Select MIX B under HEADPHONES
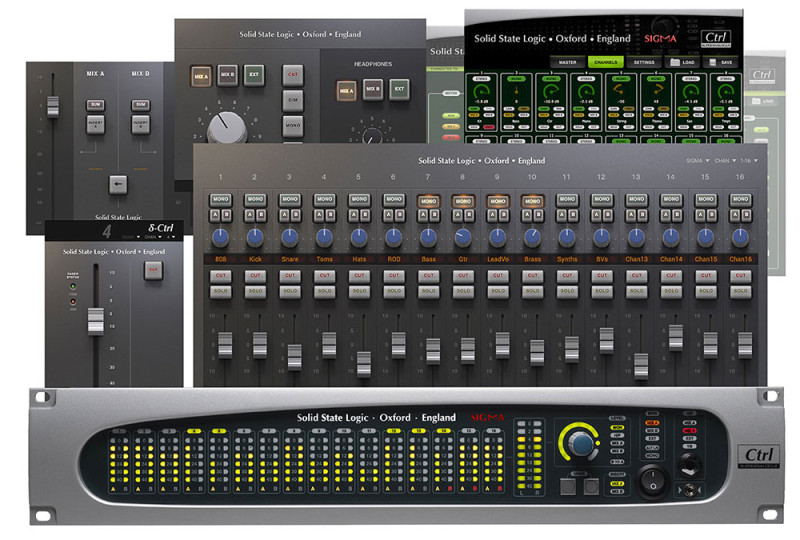The image size is (800, 540). (x=373, y=89)
